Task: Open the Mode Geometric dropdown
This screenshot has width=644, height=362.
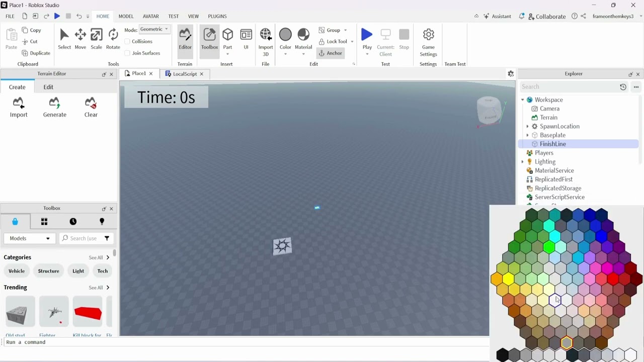Action: (154, 29)
